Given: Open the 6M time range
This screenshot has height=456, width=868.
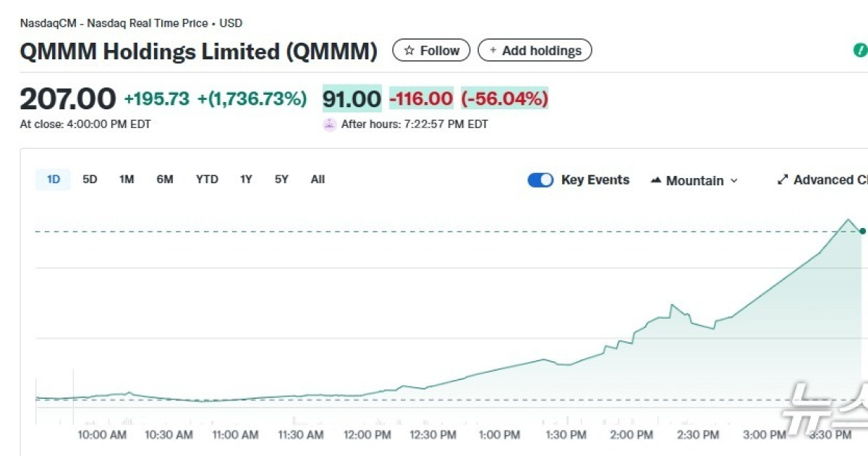Looking at the screenshot, I should point(165,180).
